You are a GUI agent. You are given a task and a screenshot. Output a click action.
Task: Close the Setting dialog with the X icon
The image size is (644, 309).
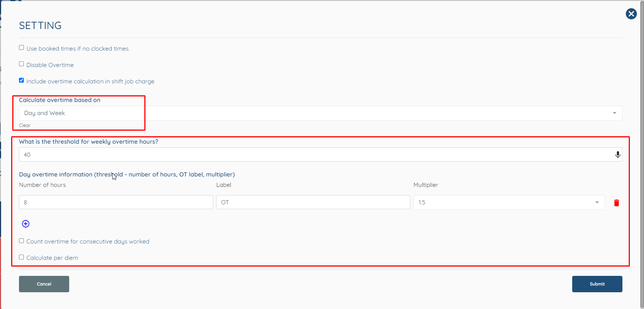(x=631, y=14)
